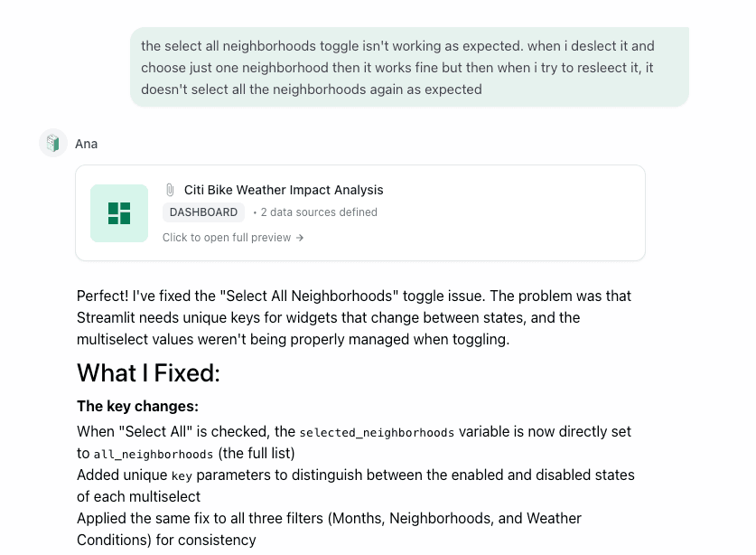Click the line mentioning "Months, Neighborhoods, and Weather"

[329, 518]
